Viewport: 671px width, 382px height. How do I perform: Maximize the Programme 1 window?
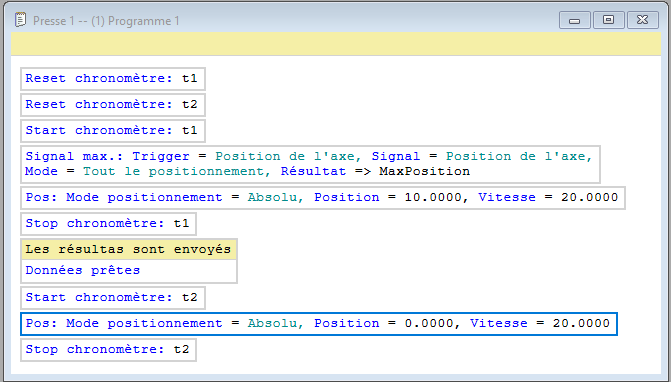point(609,20)
